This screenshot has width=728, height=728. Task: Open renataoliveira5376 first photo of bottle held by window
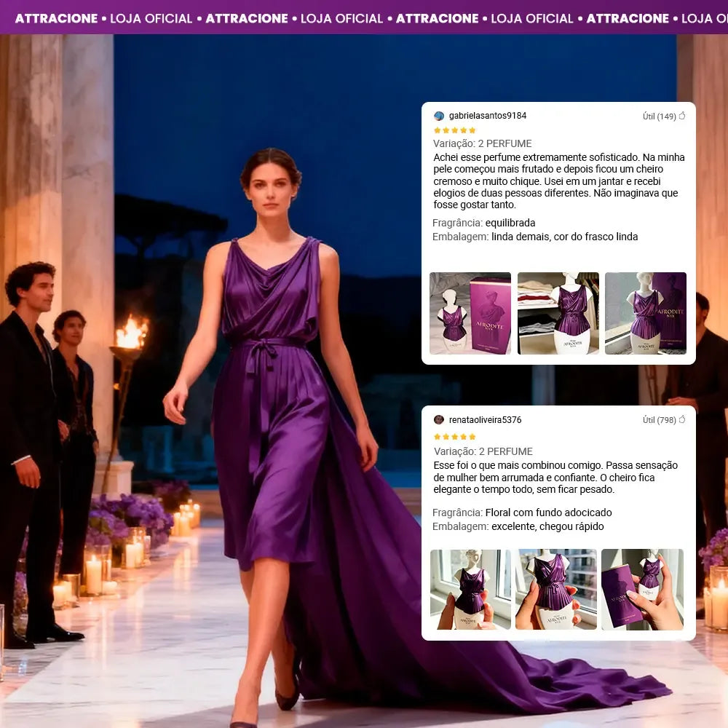click(470, 589)
